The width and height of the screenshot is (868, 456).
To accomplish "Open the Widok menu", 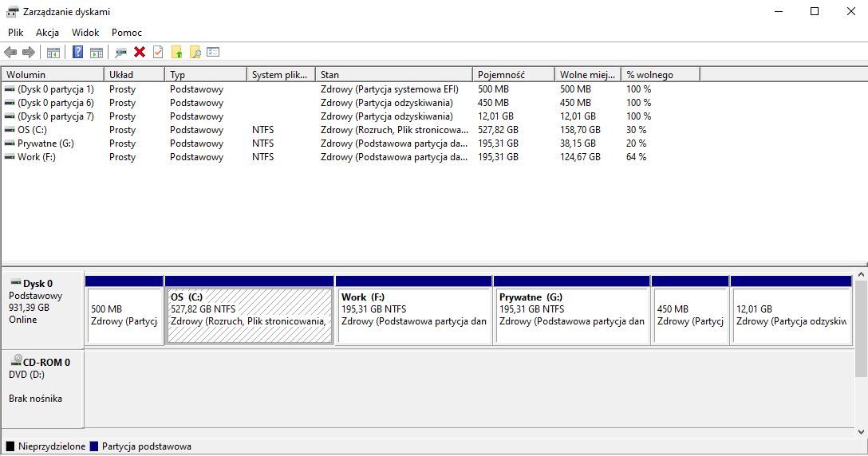I will coord(85,33).
